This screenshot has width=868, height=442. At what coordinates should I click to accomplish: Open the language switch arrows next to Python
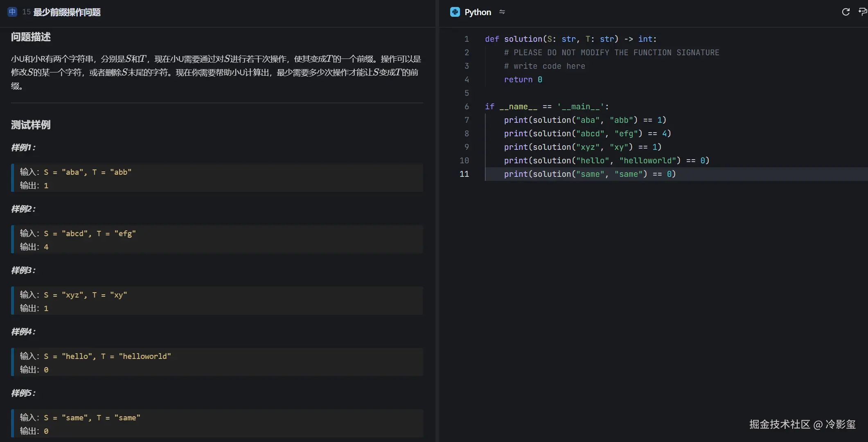coord(502,12)
